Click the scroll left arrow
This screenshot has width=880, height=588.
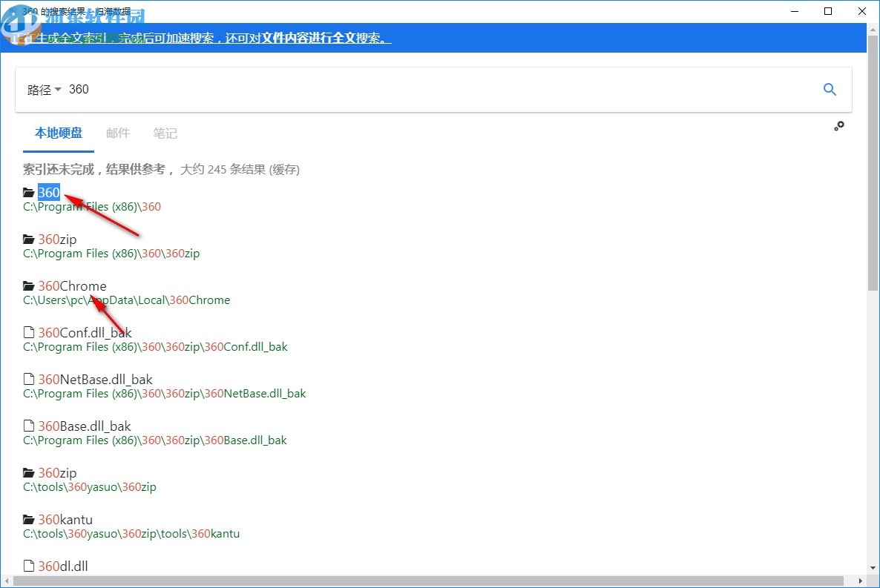(x=6, y=581)
